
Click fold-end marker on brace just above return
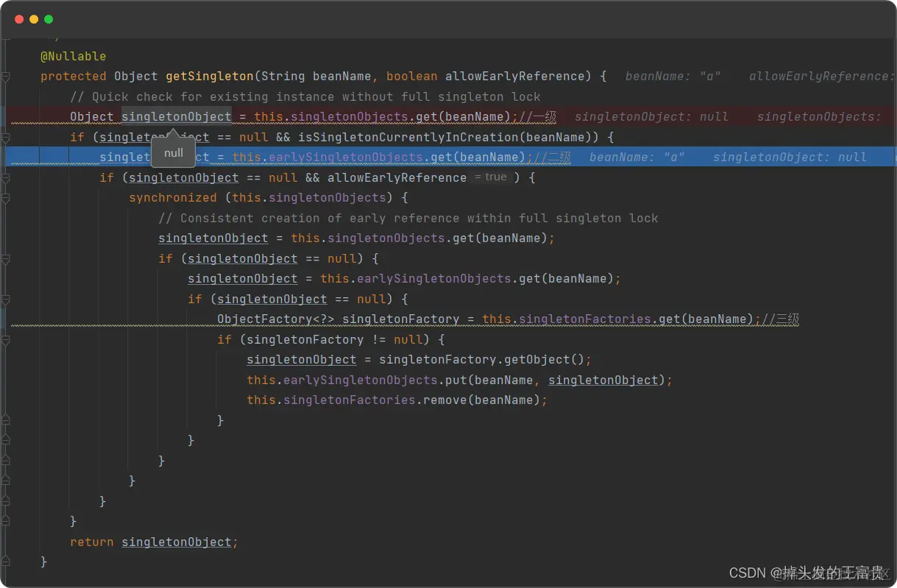click(6, 521)
